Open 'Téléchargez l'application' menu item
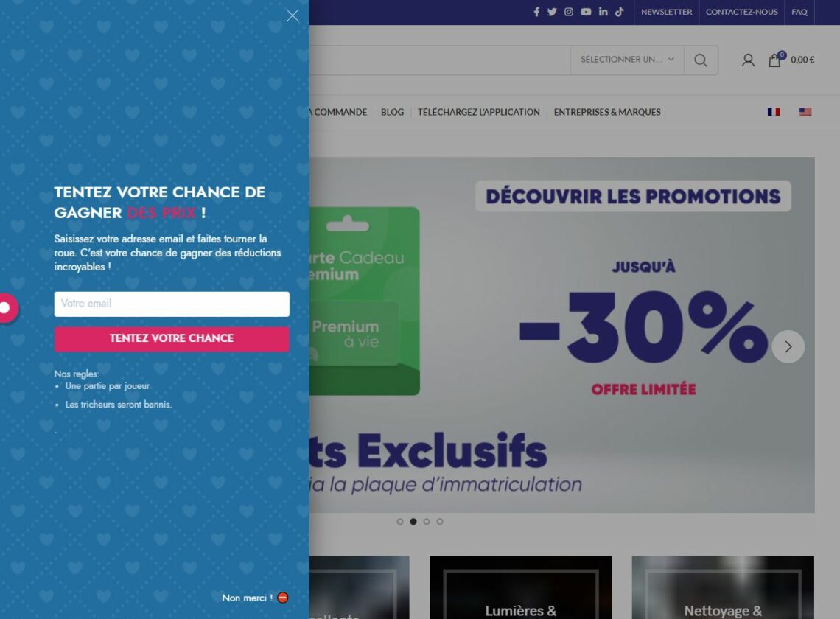The width and height of the screenshot is (840, 619). 479,112
